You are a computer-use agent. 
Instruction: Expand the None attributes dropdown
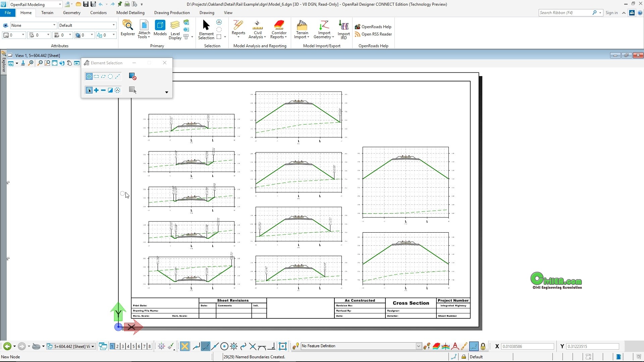[x=54, y=25]
